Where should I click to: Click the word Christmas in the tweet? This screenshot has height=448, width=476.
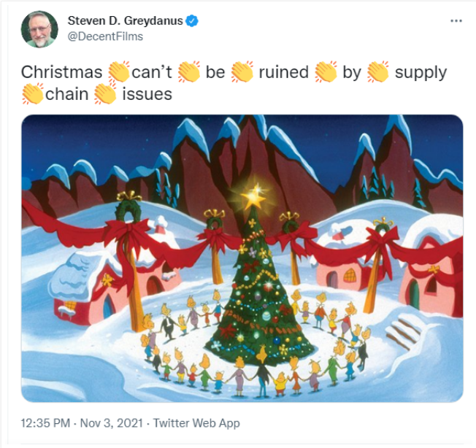point(61,73)
